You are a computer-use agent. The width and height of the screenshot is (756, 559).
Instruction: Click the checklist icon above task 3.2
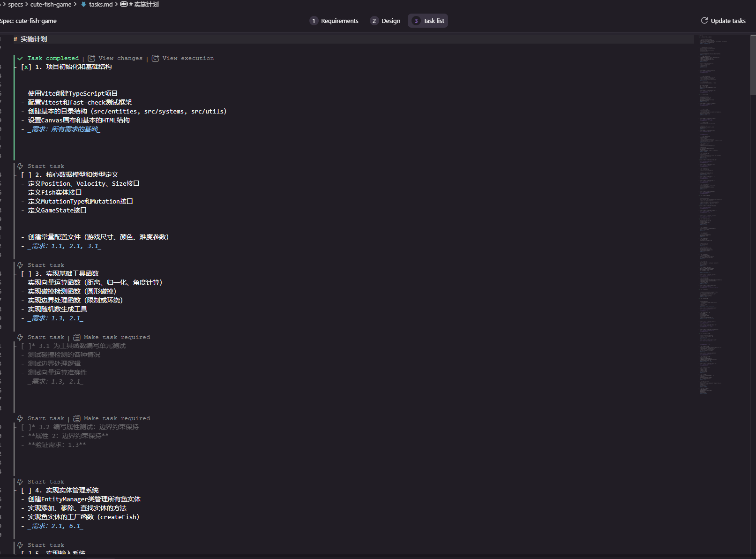pyautogui.click(x=77, y=418)
